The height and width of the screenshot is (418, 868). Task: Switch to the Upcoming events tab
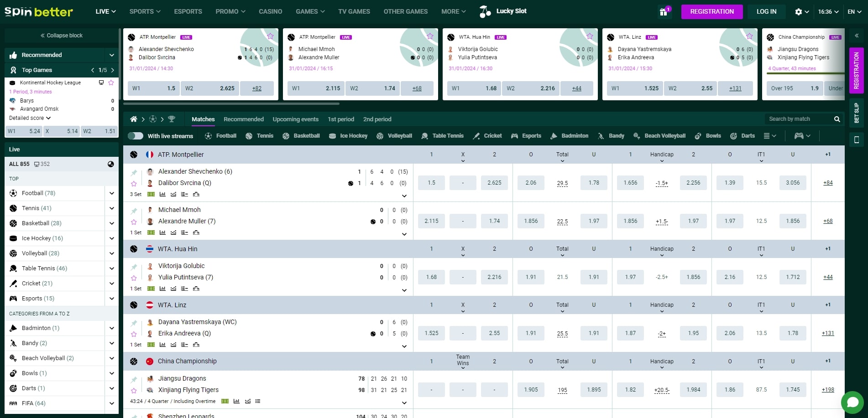(295, 119)
